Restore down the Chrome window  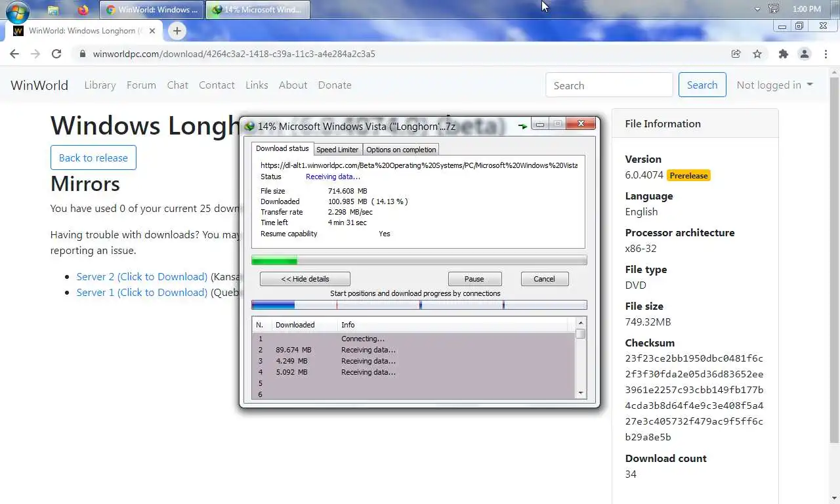(x=799, y=26)
